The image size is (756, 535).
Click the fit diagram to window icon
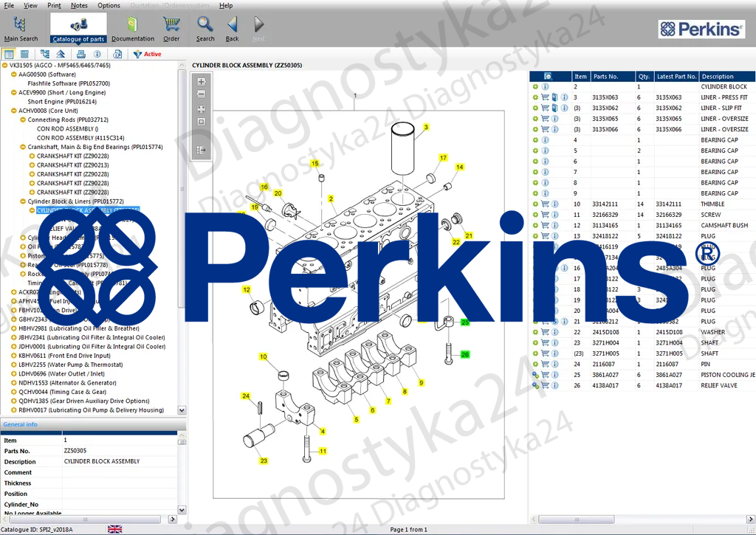(x=202, y=109)
